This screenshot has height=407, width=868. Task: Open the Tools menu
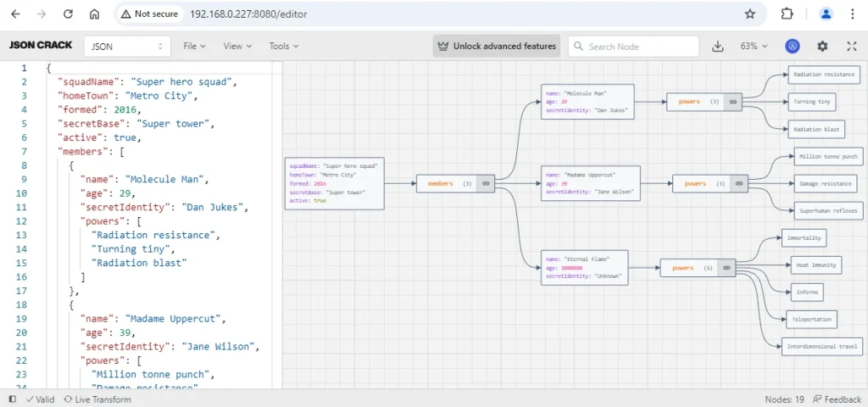284,47
